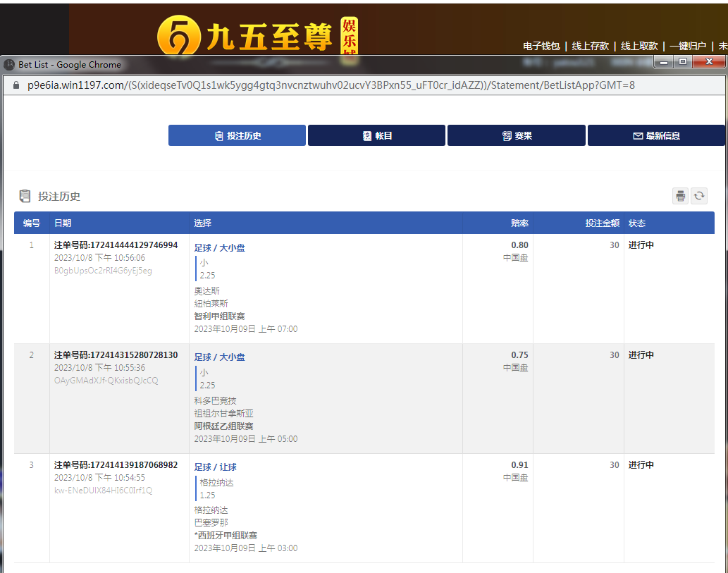Switch to the 帐目 tab
The image size is (728, 573).
coord(376,135)
